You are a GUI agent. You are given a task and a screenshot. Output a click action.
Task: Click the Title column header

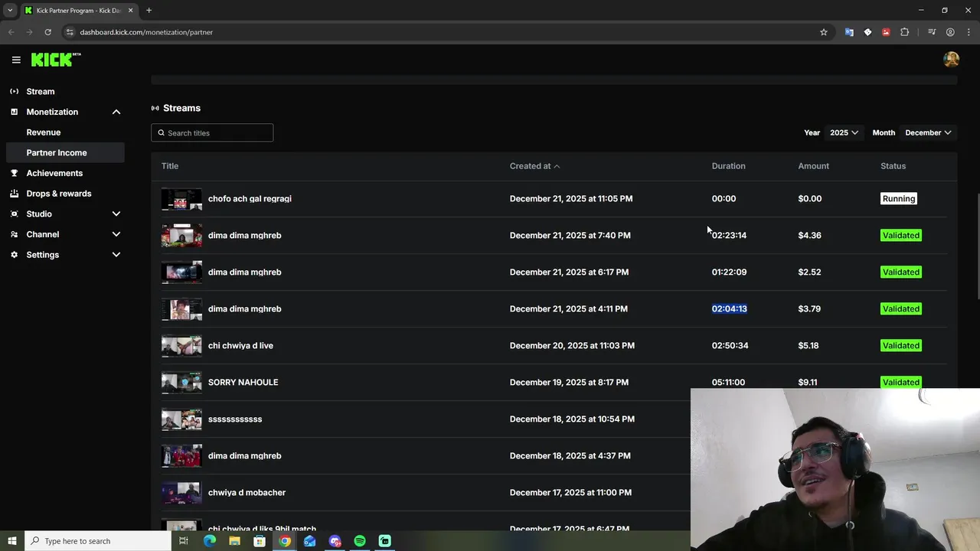coord(170,166)
